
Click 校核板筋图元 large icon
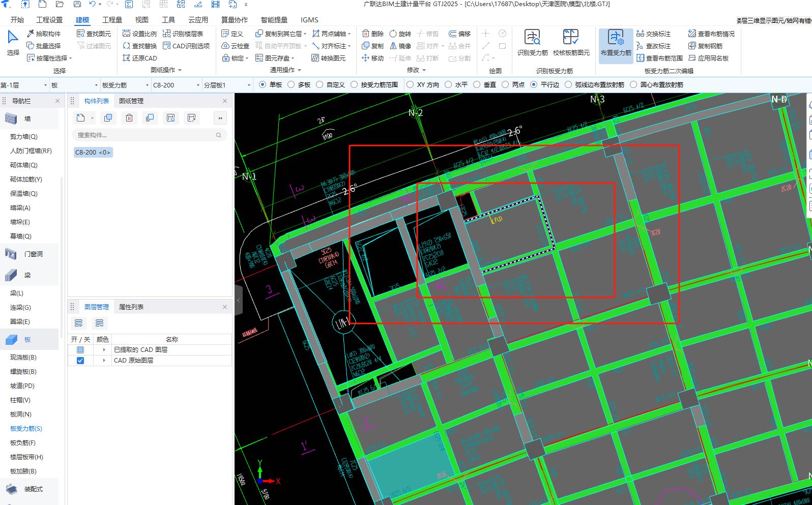[571, 43]
